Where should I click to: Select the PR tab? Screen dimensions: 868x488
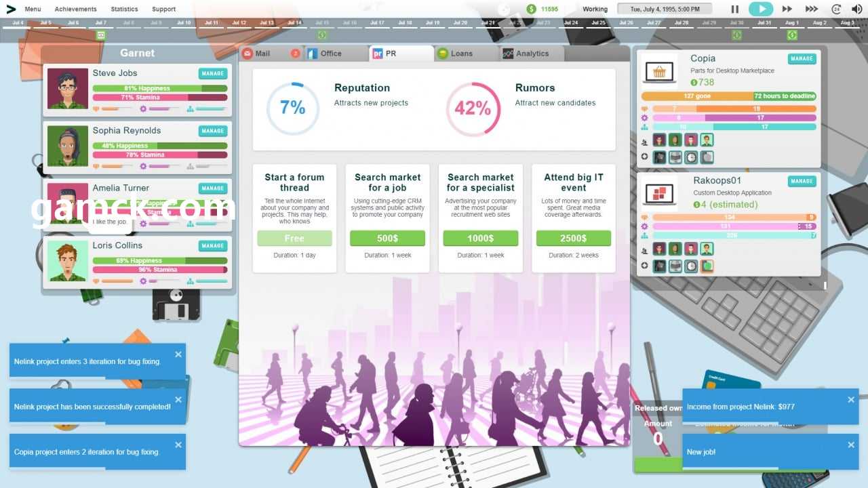coord(401,54)
